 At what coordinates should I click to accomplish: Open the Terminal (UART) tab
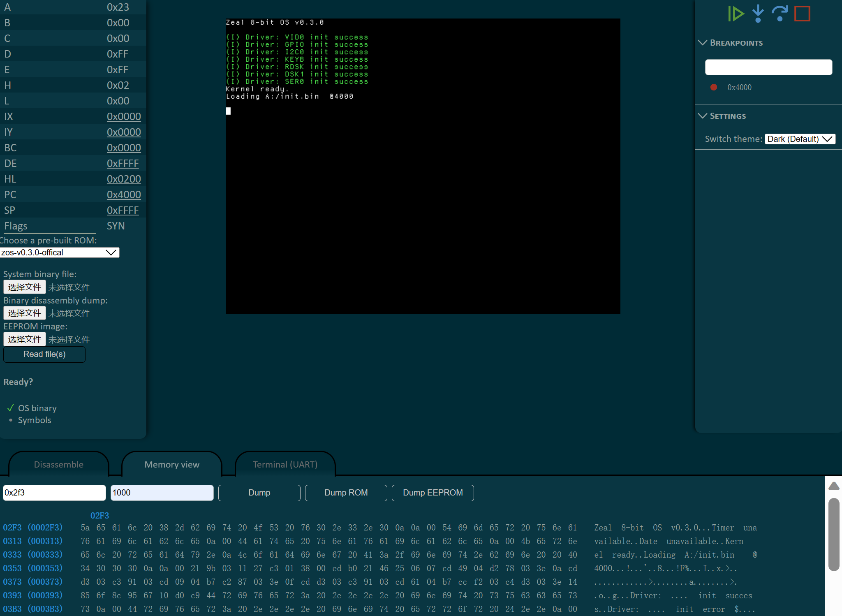point(285,465)
